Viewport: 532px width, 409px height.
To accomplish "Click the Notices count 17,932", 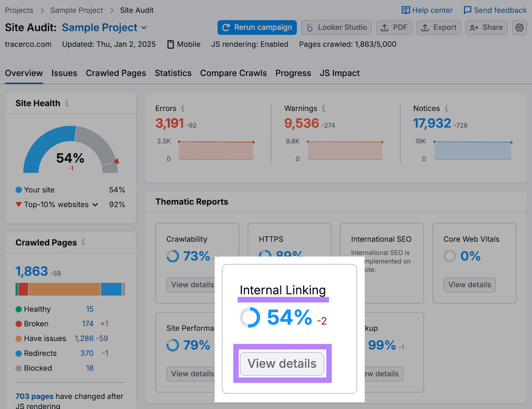I will 432,123.
